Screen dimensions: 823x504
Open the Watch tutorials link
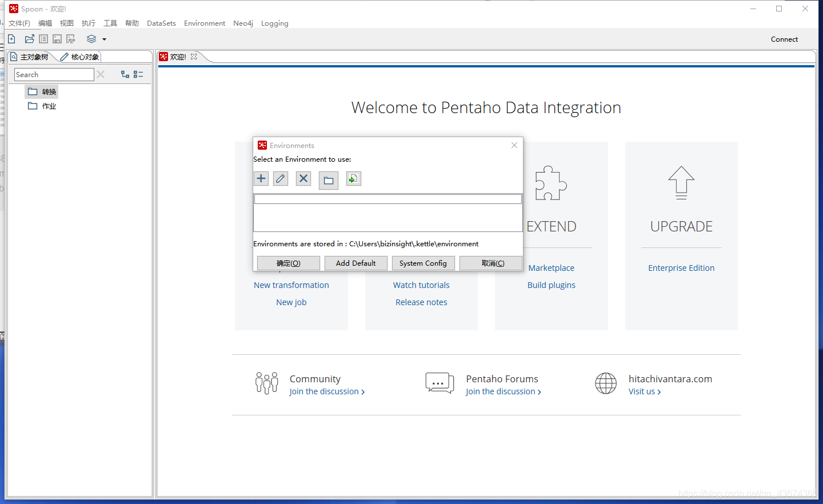click(421, 285)
